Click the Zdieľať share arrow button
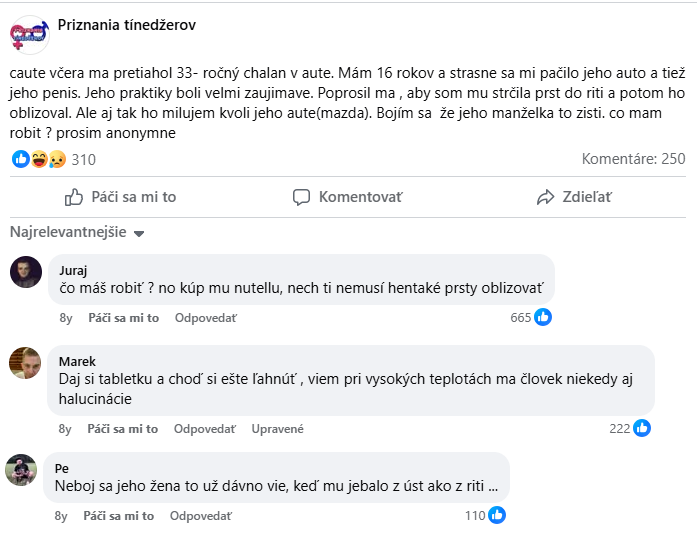The height and width of the screenshot is (535, 697). (574, 197)
